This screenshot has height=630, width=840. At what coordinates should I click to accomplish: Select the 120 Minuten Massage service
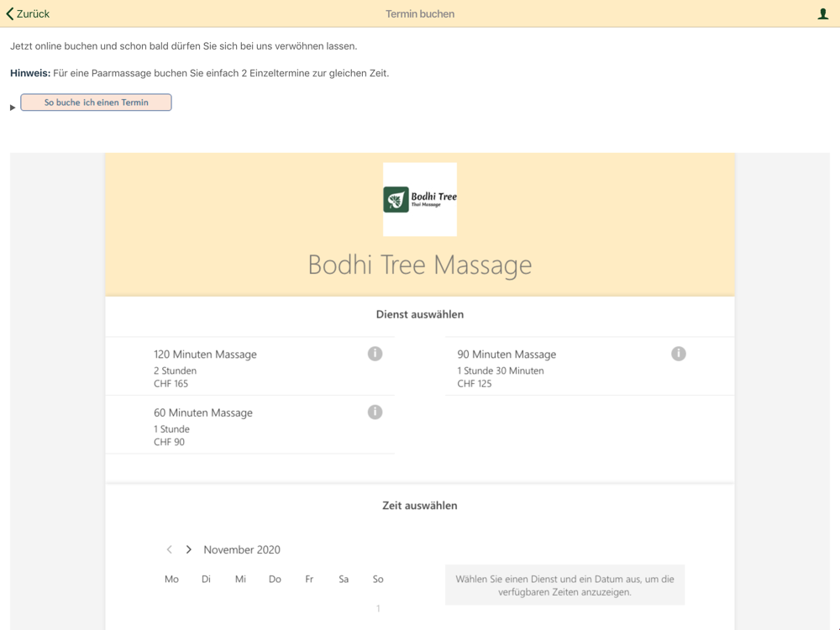coord(250,368)
